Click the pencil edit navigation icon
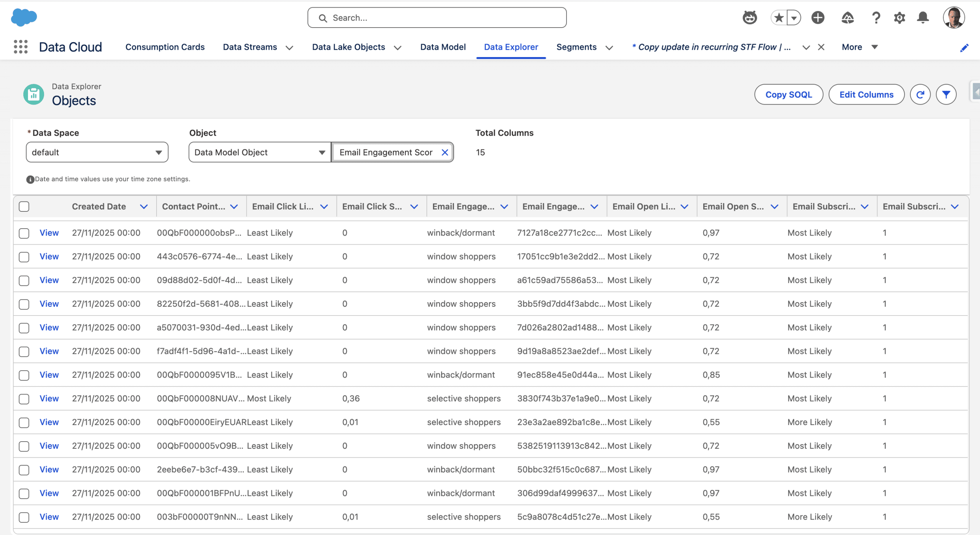 (x=964, y=47)
